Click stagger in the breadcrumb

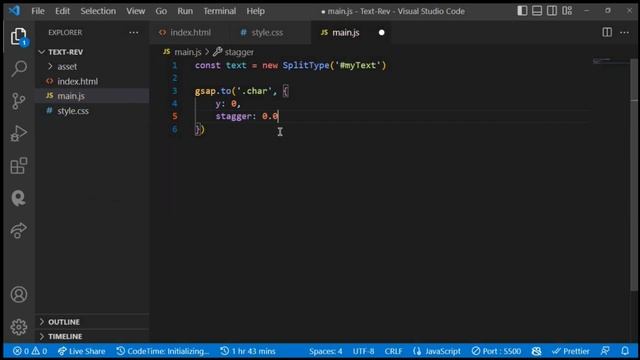pyautogui.click(x=239, y=52)
